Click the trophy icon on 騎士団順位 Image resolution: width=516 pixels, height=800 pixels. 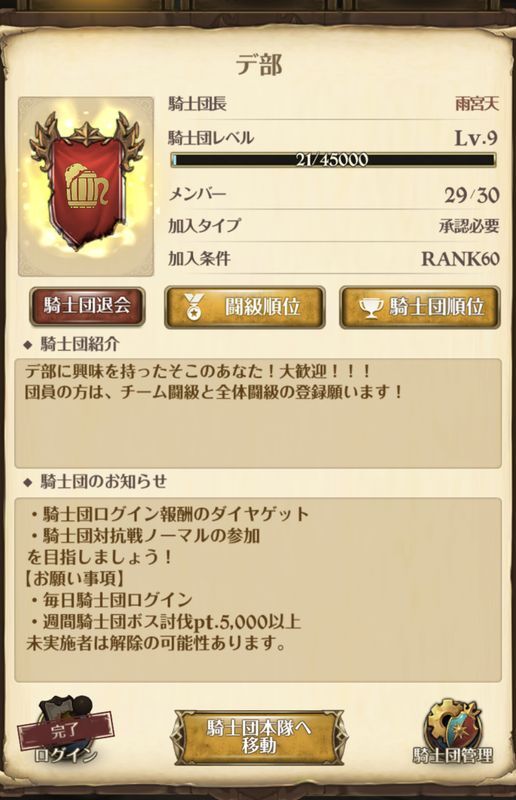pyautogui.click(x=371, y=308)
